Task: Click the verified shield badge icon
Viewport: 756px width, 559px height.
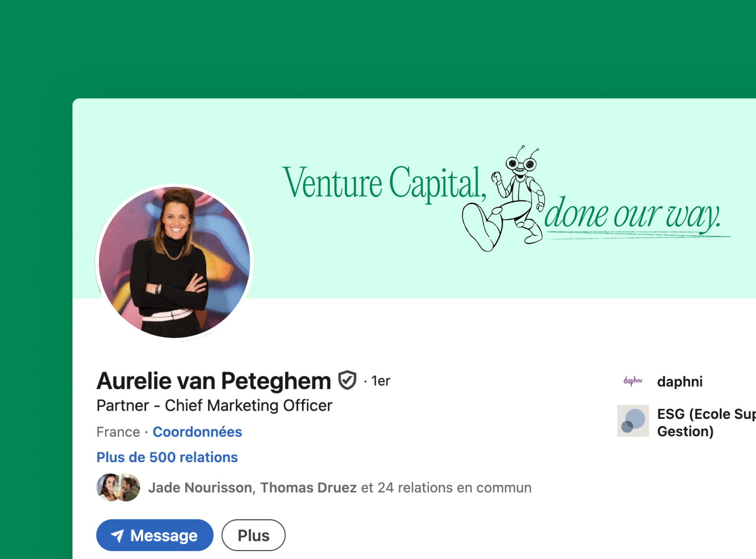Action: coord(347,380)
